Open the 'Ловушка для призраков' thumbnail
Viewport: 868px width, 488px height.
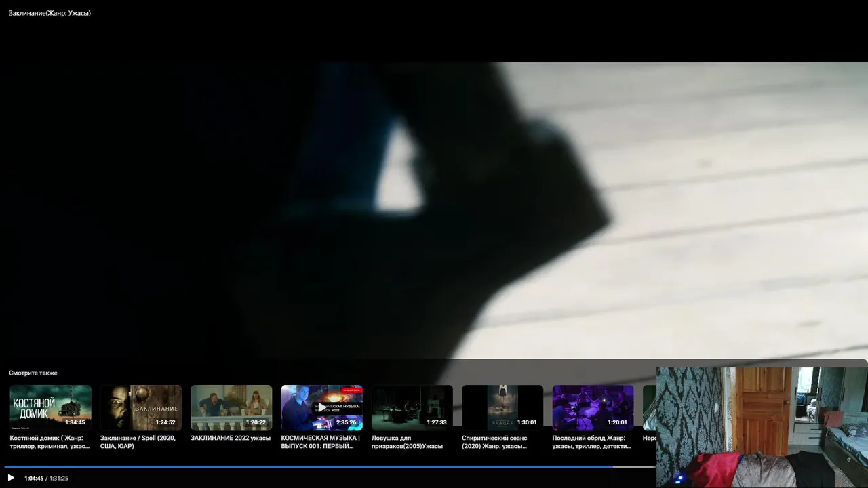412,408
